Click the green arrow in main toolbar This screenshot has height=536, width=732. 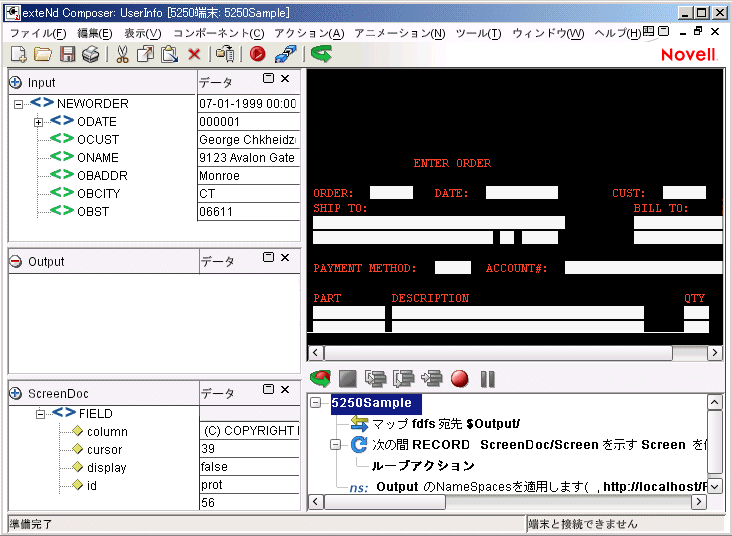[322, 54]
